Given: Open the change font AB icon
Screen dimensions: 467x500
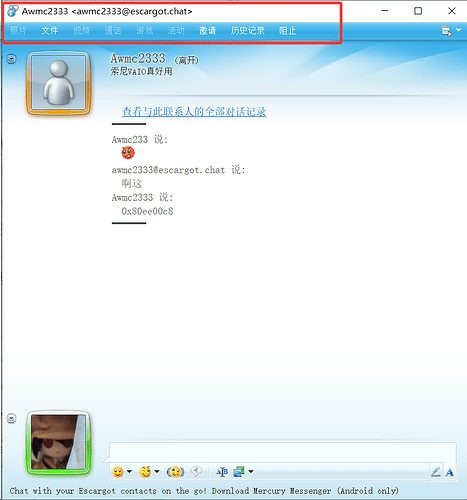Looking at the screenshot, I should pos(222,472).
